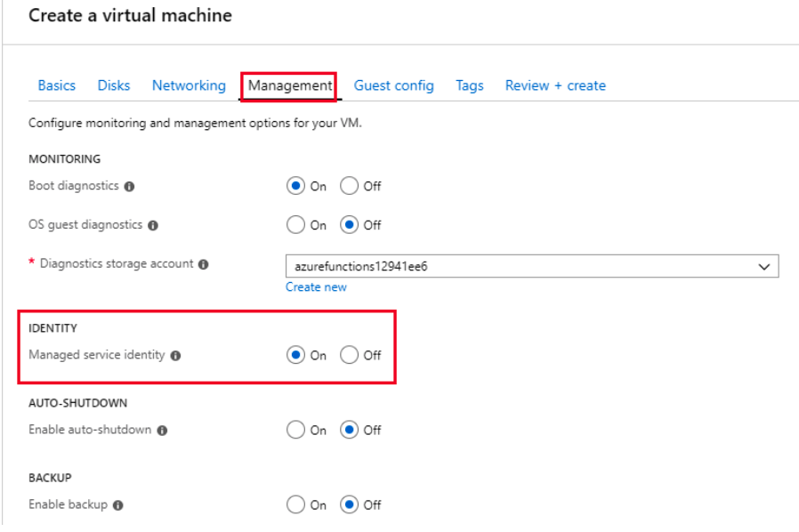Turn Managed service identity Off

pos(350,356)
